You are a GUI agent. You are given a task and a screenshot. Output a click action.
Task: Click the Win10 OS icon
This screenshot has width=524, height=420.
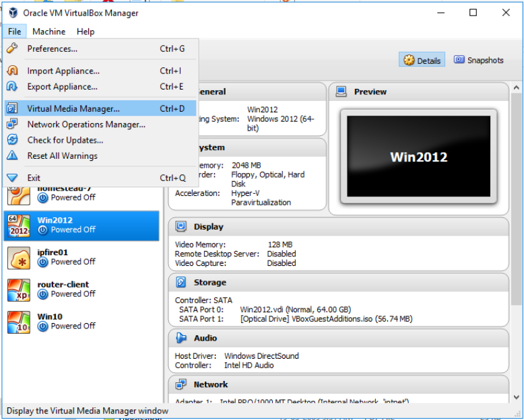pos(19,322)
